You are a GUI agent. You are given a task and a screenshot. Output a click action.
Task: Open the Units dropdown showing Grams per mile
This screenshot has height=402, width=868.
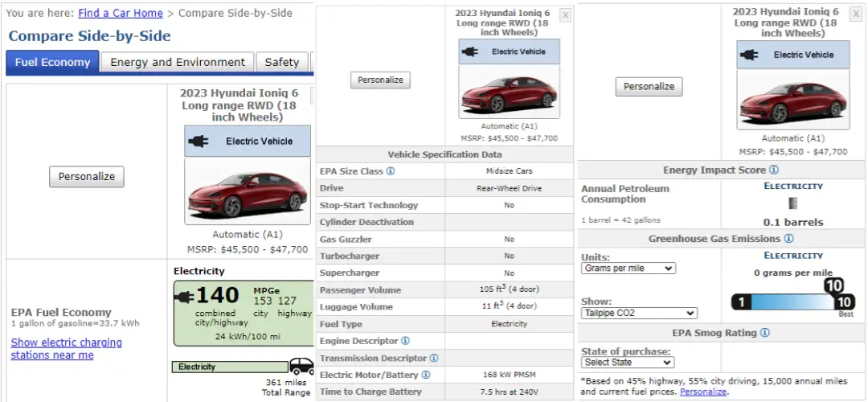pos(628,268)
